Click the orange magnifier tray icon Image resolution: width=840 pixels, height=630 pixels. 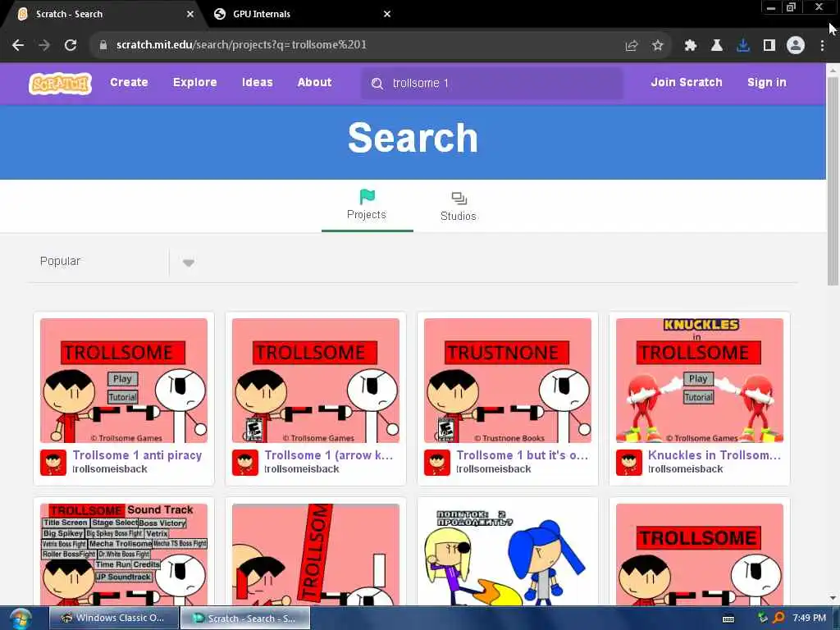point(779,618)
